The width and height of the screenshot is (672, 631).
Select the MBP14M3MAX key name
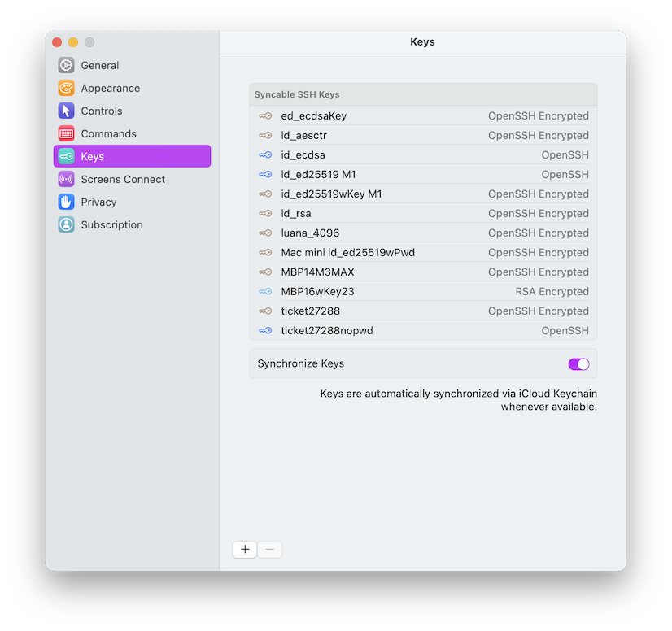pyautogui.click(x=317, y=272)
